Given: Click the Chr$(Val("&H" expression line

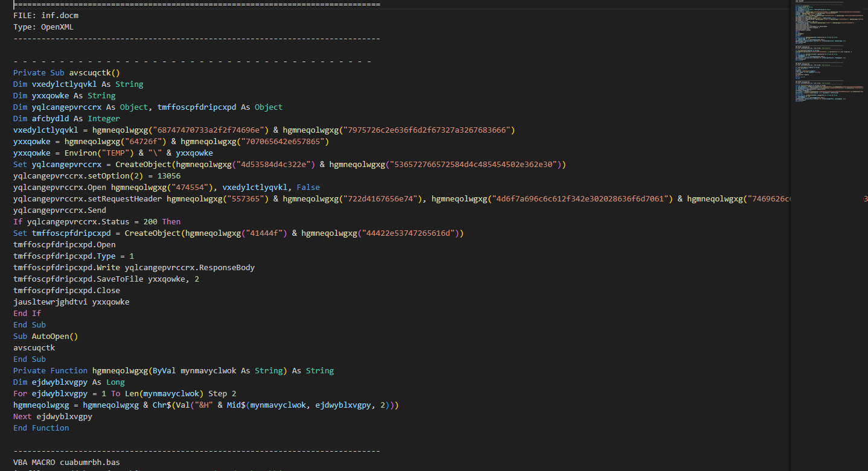Looking at the screenshot, I should 206,405.
